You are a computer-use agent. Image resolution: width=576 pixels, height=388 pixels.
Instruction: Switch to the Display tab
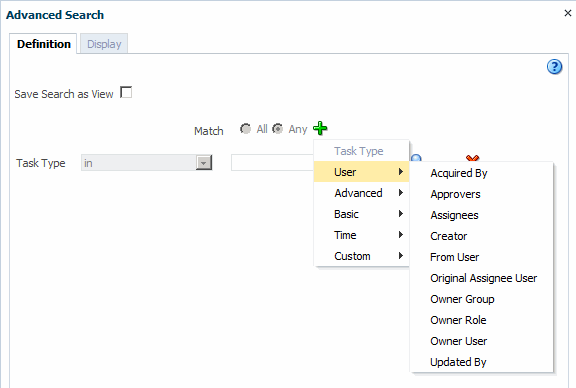coord(104,44)
